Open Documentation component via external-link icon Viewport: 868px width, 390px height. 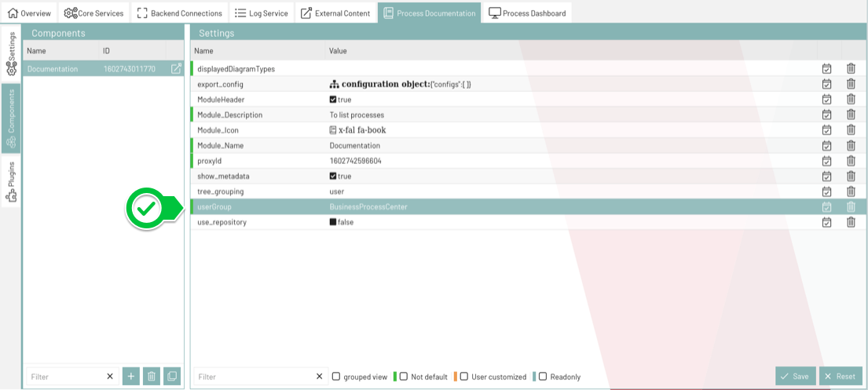click(175, 68)
